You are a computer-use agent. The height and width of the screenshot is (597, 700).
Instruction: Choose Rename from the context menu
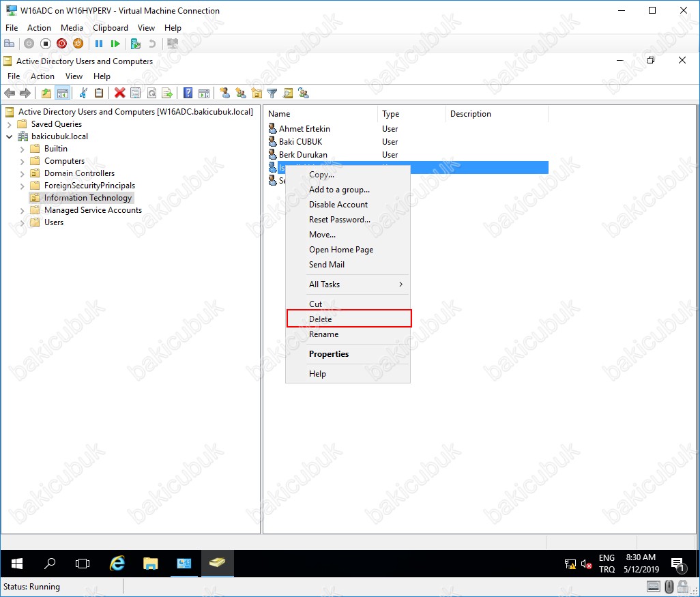[x=348, y=334]
